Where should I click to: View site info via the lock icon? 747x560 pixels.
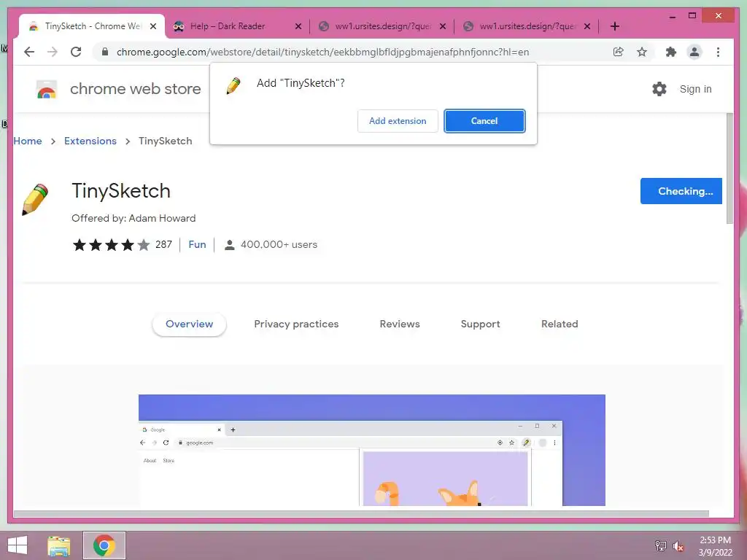click(x=105, y=52)
